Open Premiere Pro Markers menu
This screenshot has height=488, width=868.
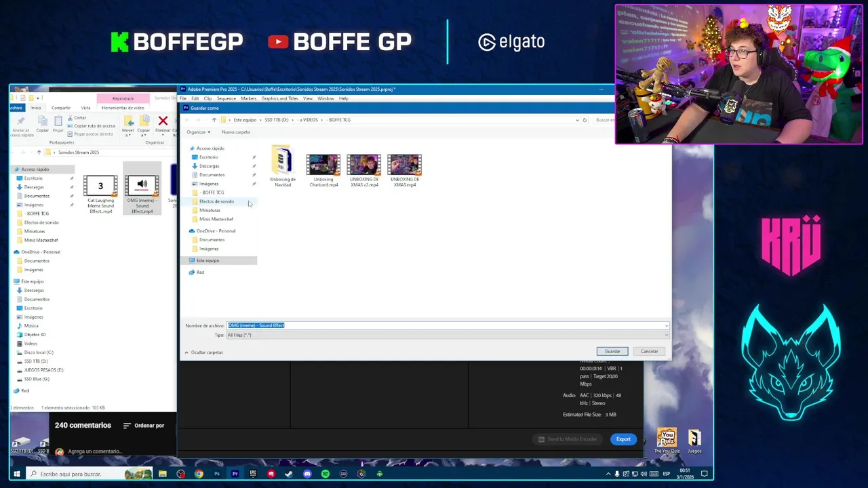[248, 99]
